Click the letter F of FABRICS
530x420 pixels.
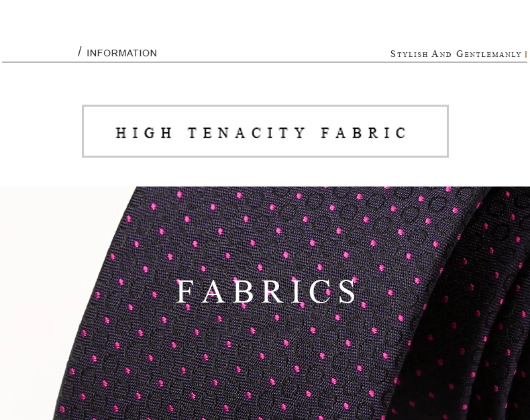[184, 291]
